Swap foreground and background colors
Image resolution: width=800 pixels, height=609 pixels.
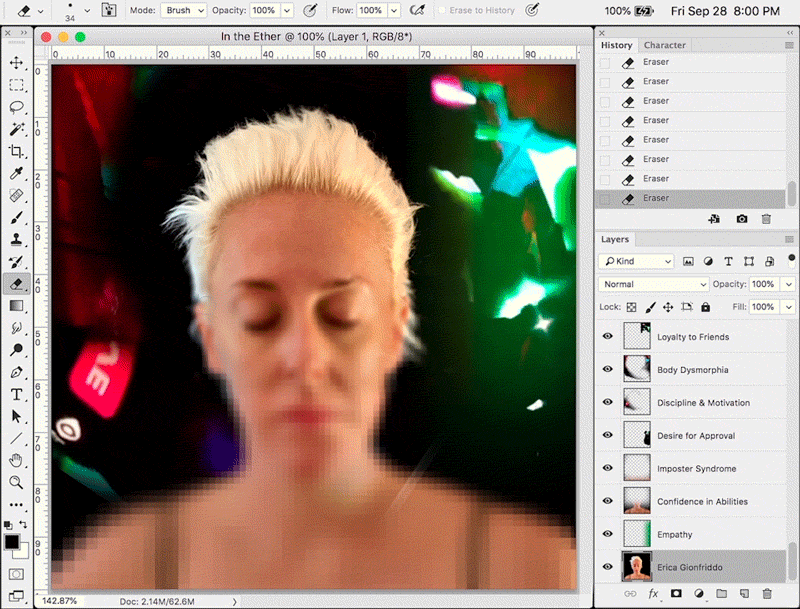pyautogui.click(x=23, y=524)
